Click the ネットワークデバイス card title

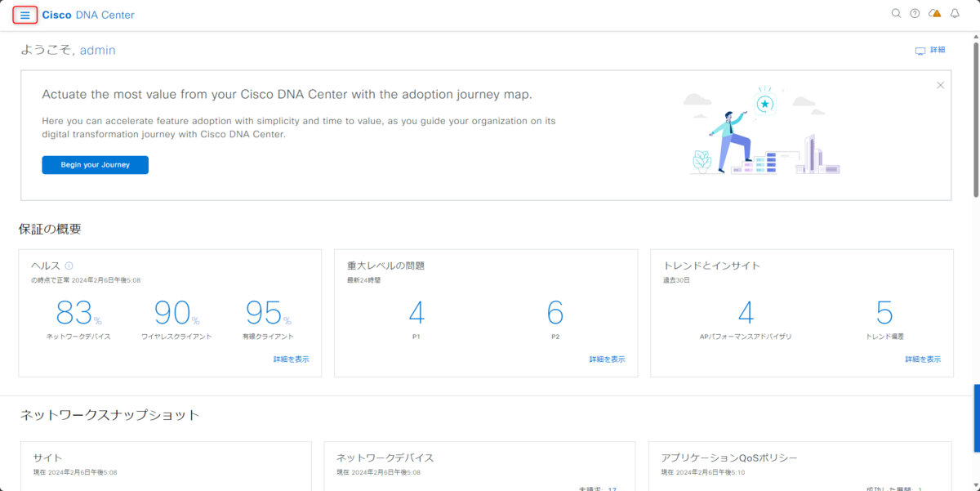[x=385, y=458]
